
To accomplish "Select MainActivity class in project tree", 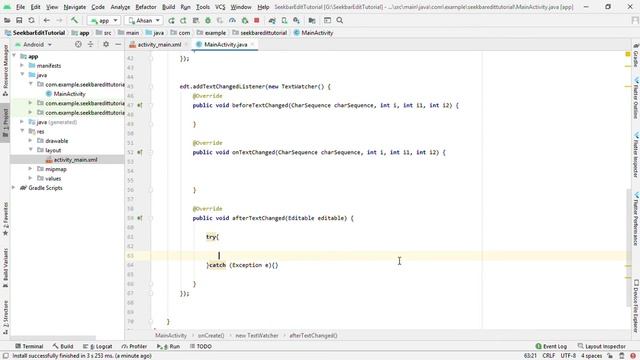I will pyautogui.click(x=66, y=94).
